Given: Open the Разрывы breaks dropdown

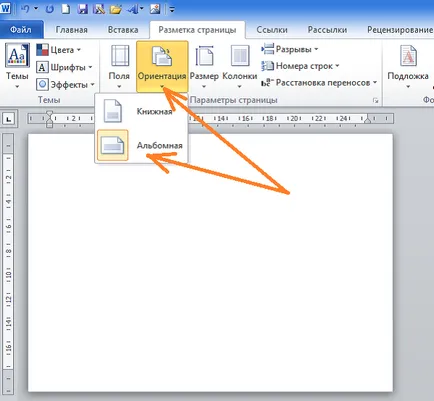Looking at the screenshot, I should 290,49.
